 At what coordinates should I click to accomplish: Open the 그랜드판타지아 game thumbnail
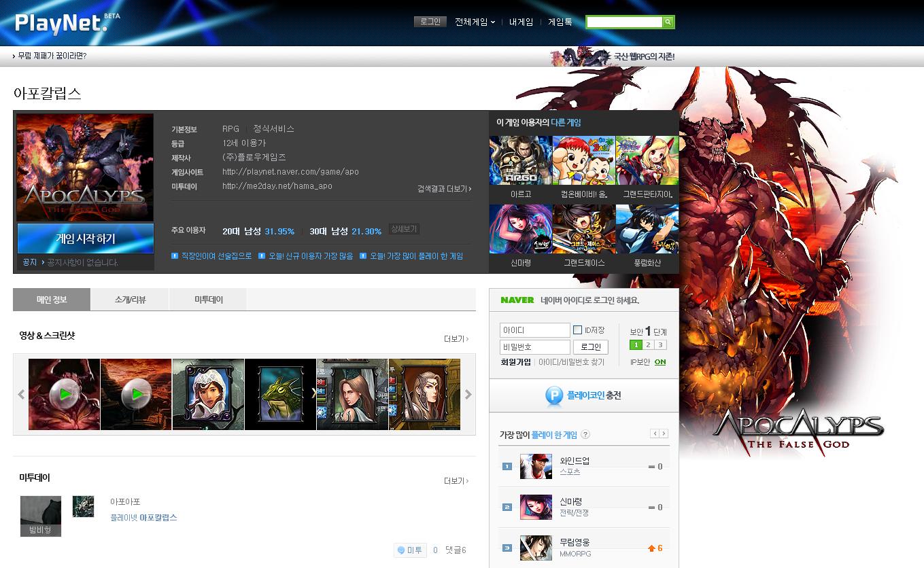647,160
